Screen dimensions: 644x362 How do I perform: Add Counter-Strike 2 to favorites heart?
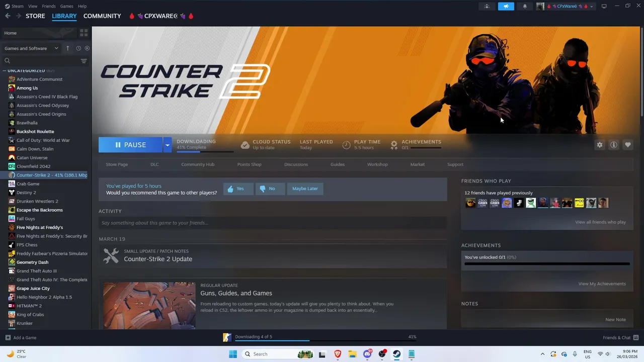628,145
